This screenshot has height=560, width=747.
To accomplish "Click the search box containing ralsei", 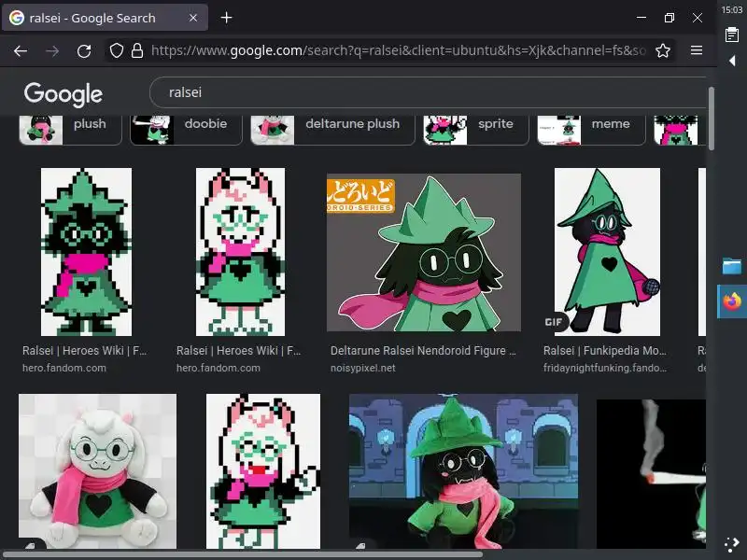I will [429, 92].
